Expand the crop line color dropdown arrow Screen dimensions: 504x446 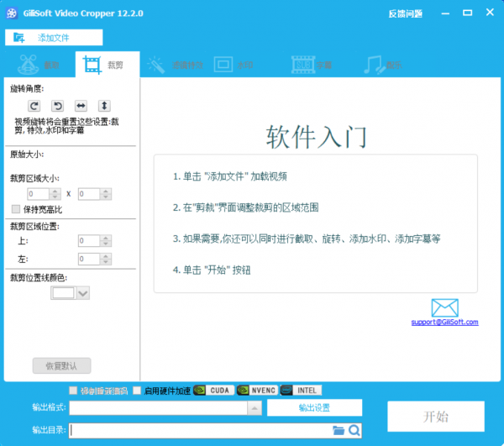[x=83, y=293]
